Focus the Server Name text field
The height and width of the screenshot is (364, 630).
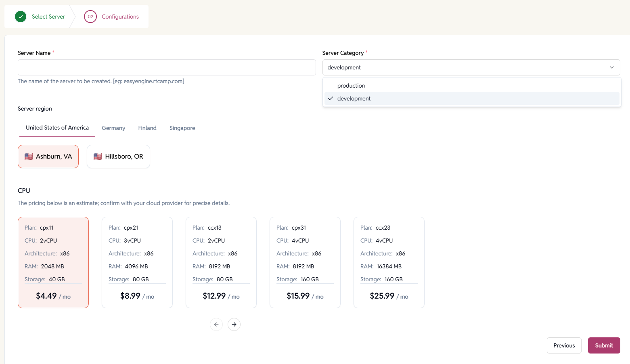(x=167, y=67)
